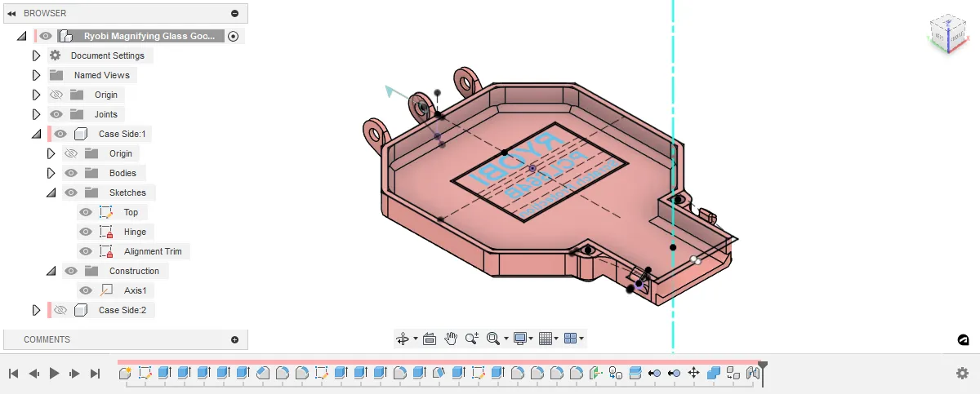Select the Axis1 row
Image resolution: width=980 pixels, height=394 pixels.
[115, 290]
